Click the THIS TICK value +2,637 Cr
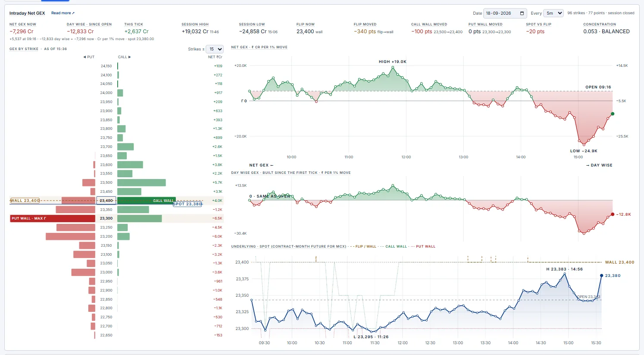The height and width of the screenshot is (355, 644). (137, 31)
